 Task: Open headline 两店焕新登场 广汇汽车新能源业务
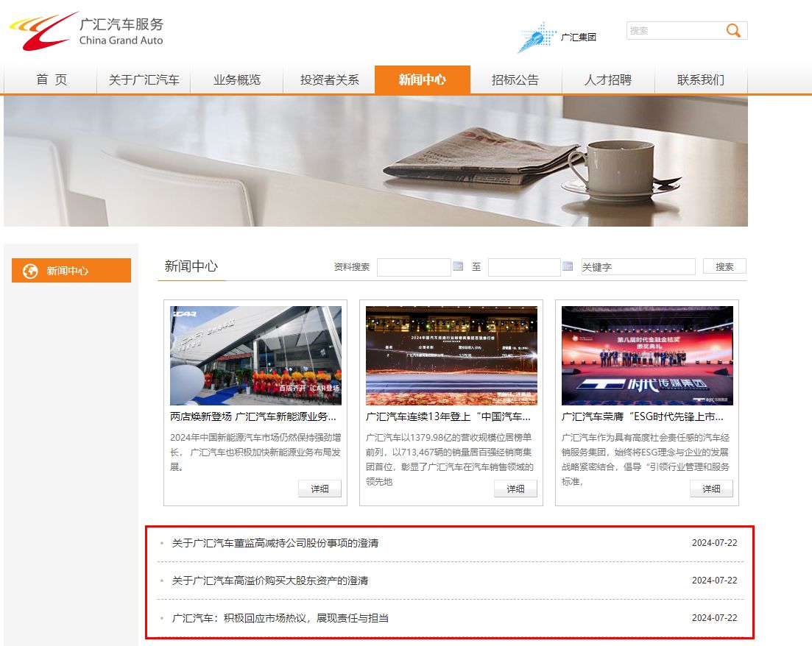coord(253,416)
